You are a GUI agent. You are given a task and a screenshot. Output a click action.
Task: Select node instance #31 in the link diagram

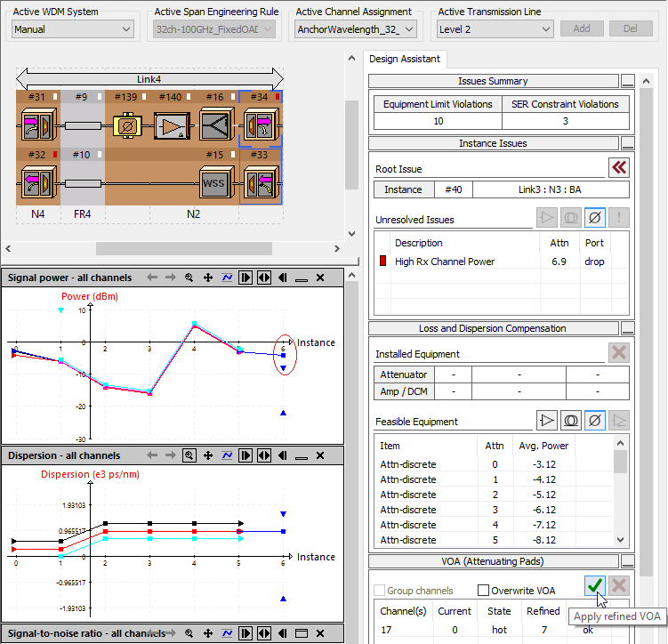tap(38, 125)
